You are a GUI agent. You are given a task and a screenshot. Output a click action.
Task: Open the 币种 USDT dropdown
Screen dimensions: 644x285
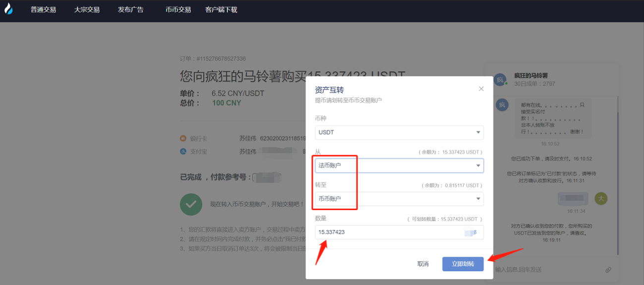399,132
